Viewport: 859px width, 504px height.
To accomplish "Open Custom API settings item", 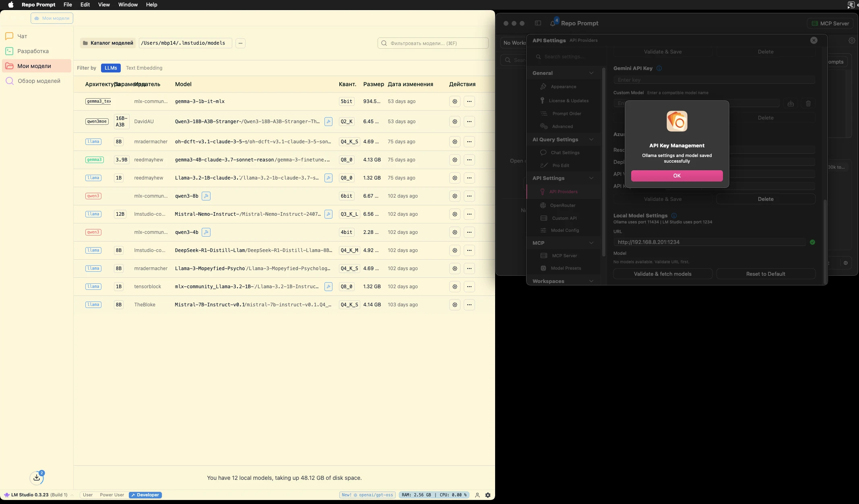I will pos(564,218).
